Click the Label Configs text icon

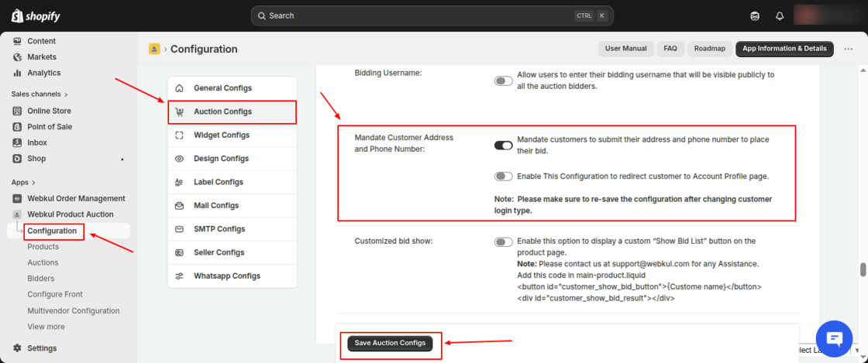click(179, 183)
